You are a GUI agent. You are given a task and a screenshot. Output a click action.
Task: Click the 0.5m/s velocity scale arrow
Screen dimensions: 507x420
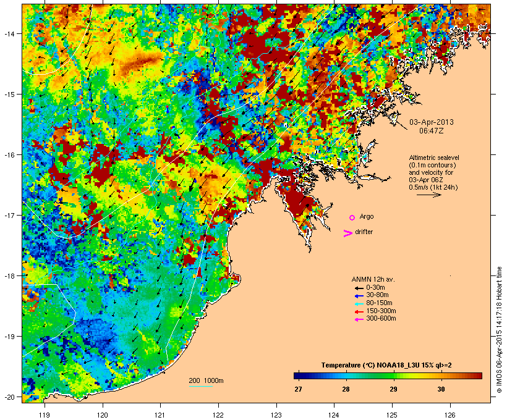(428, 195)
